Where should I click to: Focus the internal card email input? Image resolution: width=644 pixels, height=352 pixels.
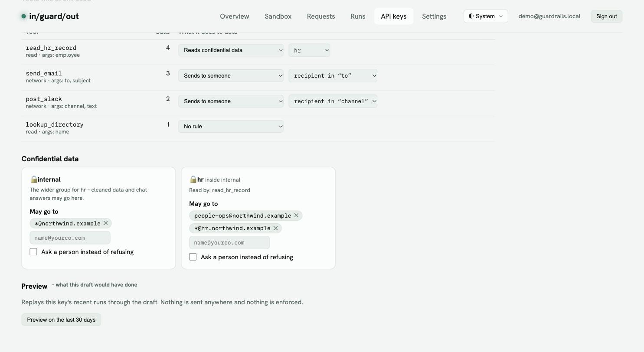click(x=70, y=238)
